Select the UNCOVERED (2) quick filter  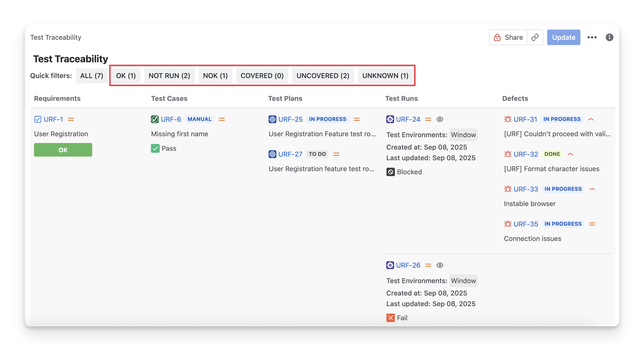tap(323, 76)
